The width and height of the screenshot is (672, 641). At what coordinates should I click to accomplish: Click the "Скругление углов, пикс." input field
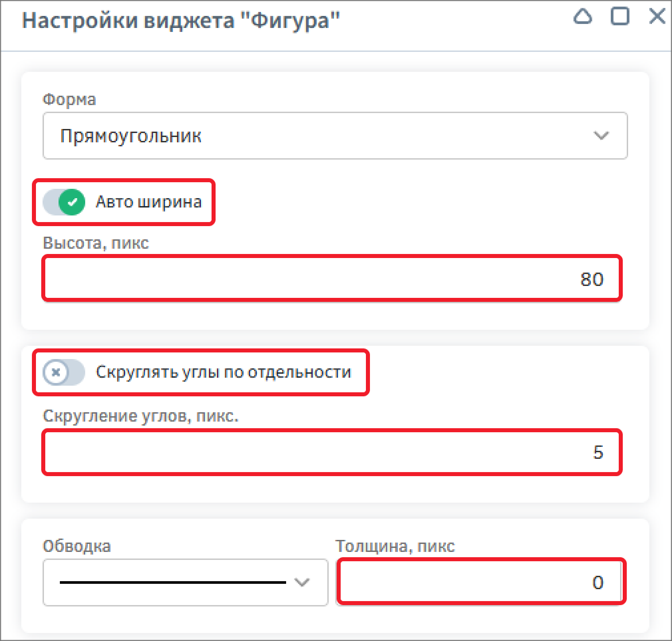333,453
